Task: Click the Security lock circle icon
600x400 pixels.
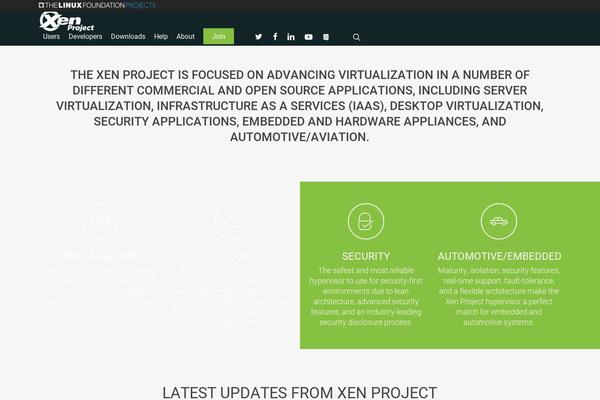Action: tap(366, 221)
